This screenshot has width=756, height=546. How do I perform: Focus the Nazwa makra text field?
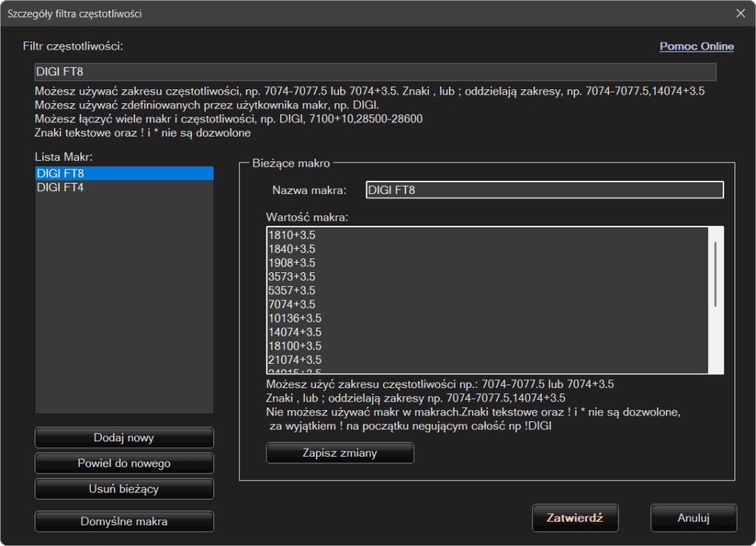[544, 190]
